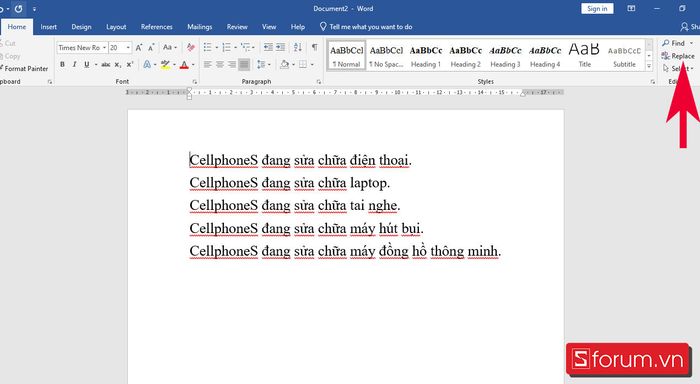Image resolution: width=700 pixels, height=384 pixels.
Task: Click the Numbering list icon
Action: (x=227, y=47)
